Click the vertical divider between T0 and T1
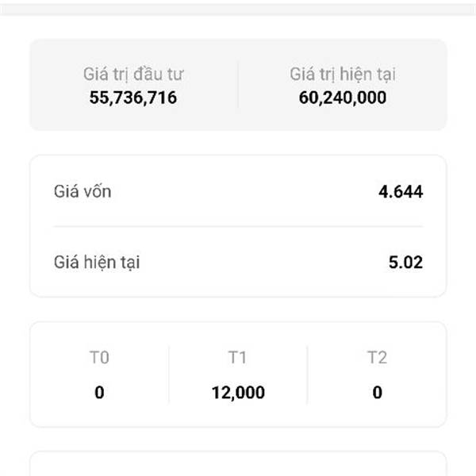 [169, 374]
